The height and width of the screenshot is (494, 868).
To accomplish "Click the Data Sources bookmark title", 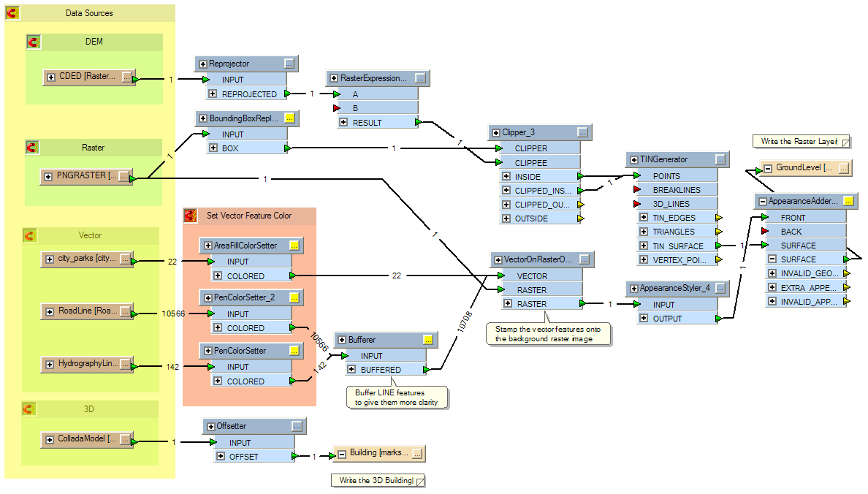I will pyautogui.click(x=89, y=12).
